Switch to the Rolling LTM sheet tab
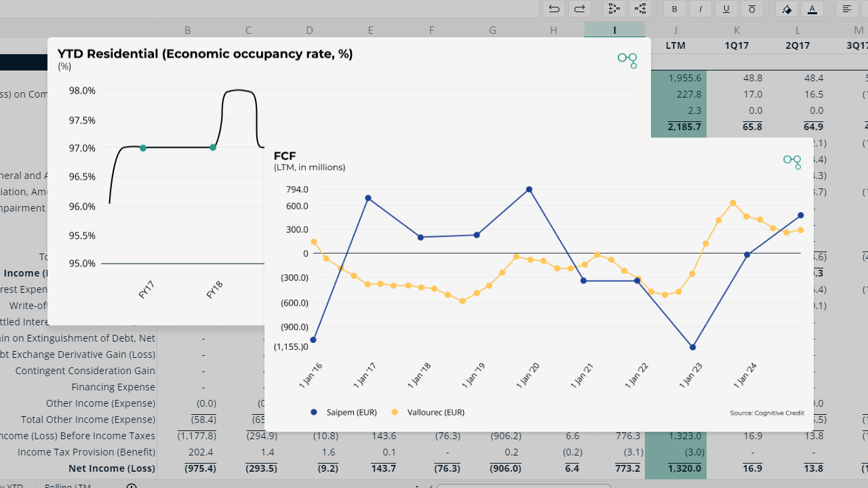Viewport: 868px width, 488px height. click(x=68, y=485)
